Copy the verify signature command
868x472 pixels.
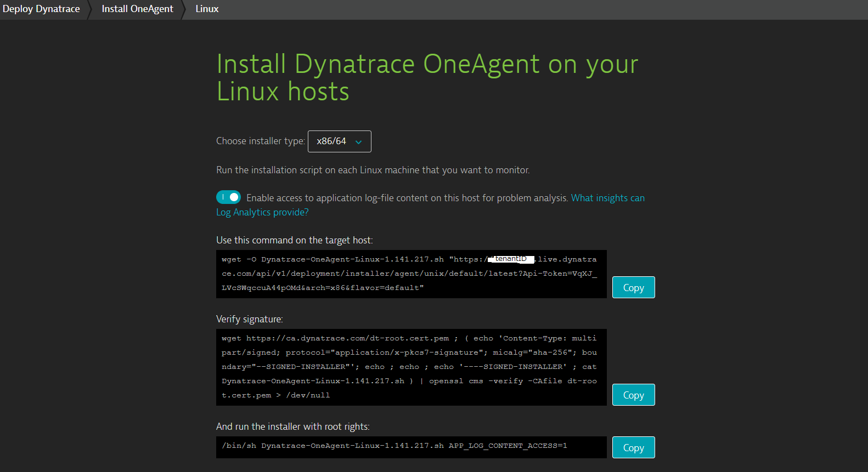click(633, 395)
